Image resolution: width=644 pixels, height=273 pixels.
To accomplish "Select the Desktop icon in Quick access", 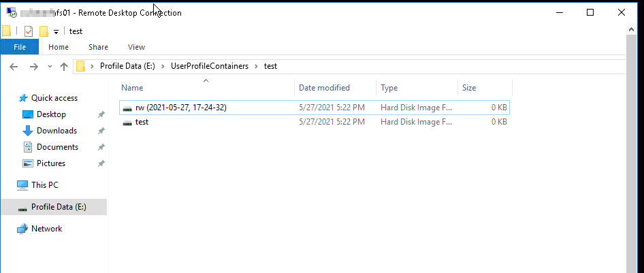I will [x=27, y=114].
